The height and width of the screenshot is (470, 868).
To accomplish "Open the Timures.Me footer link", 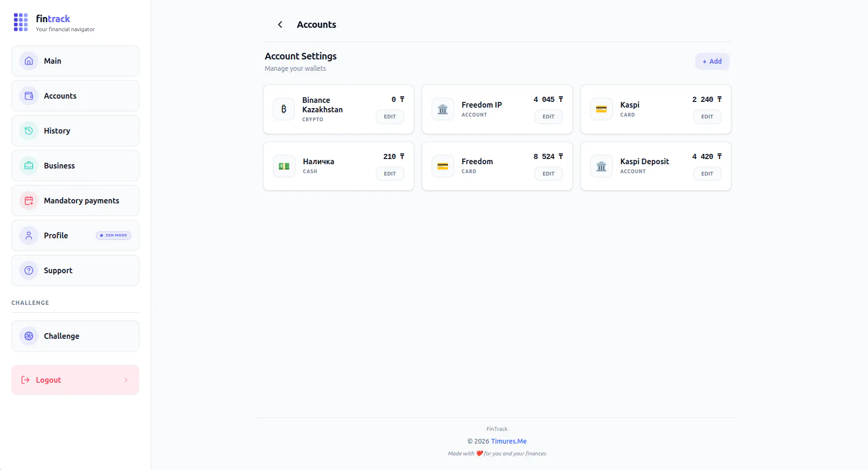I will pyautogui.click(x=509, y=441).
